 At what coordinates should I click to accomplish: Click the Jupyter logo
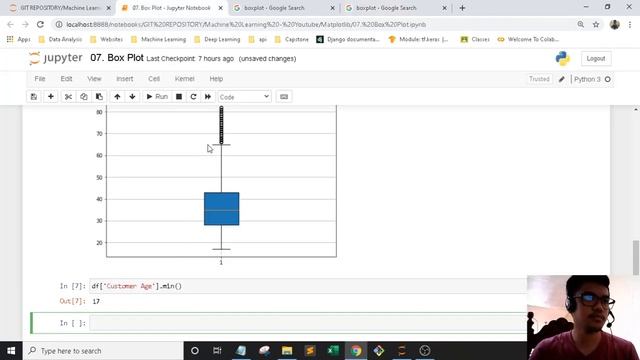point(56,58)
